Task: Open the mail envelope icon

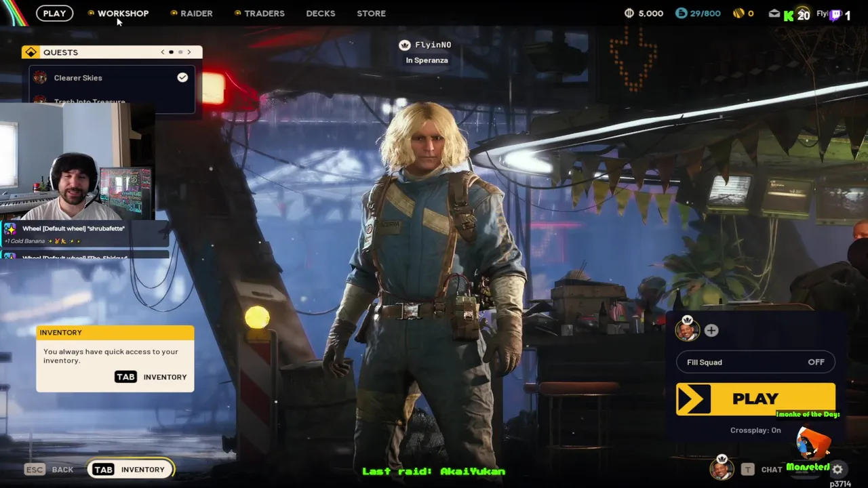Action: point(774,13)
